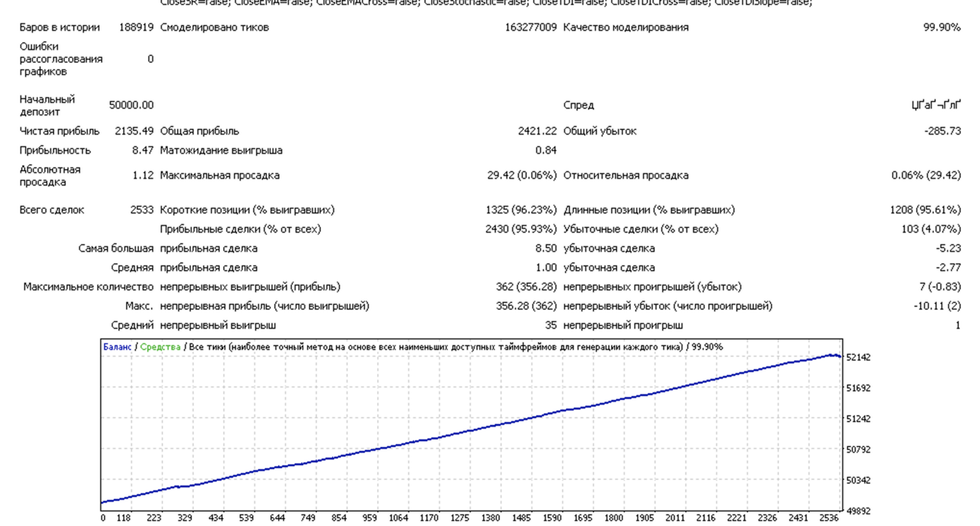Select the gross profit value 2421.22
980x526 pixels.
(537, 131)
